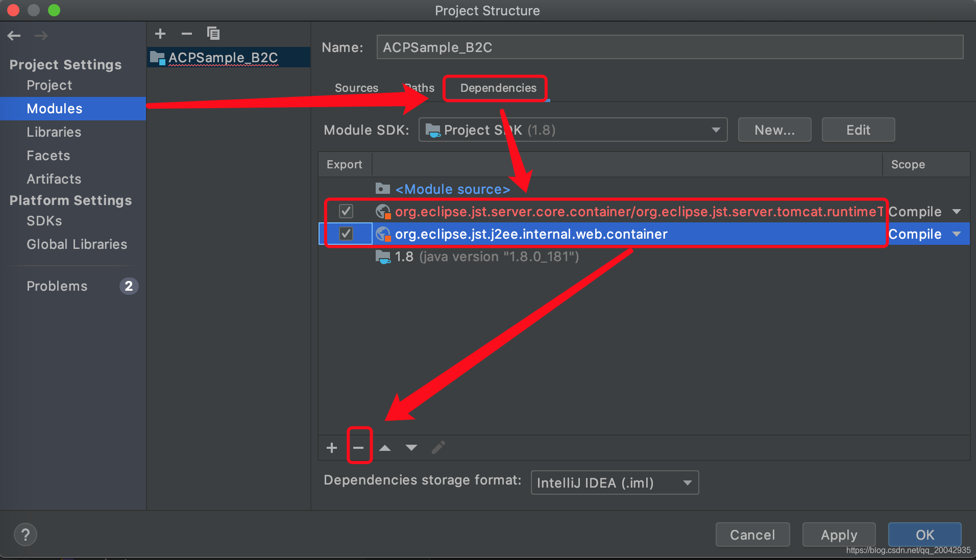Viewport: 976px width, 560px height.
Task: Cancel the Project Structure dialog
Action: [x=752, y=534]
